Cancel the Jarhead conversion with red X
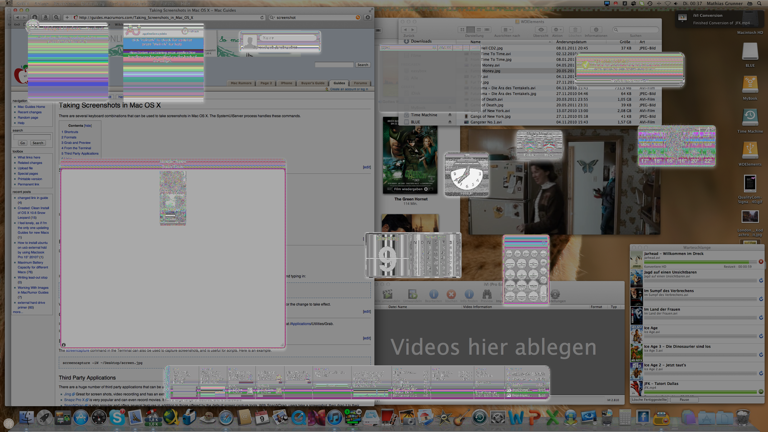 pos(761,262)
